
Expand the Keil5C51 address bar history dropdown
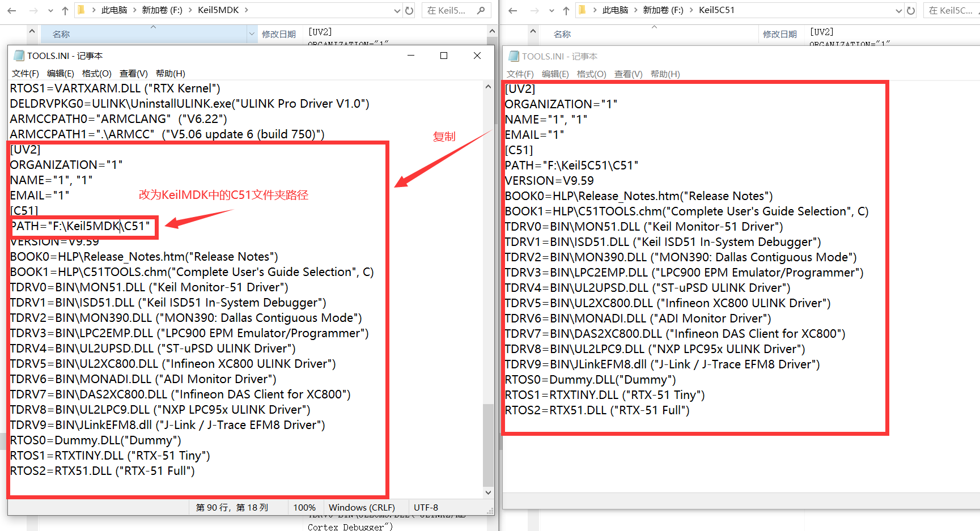pos(899,10)
